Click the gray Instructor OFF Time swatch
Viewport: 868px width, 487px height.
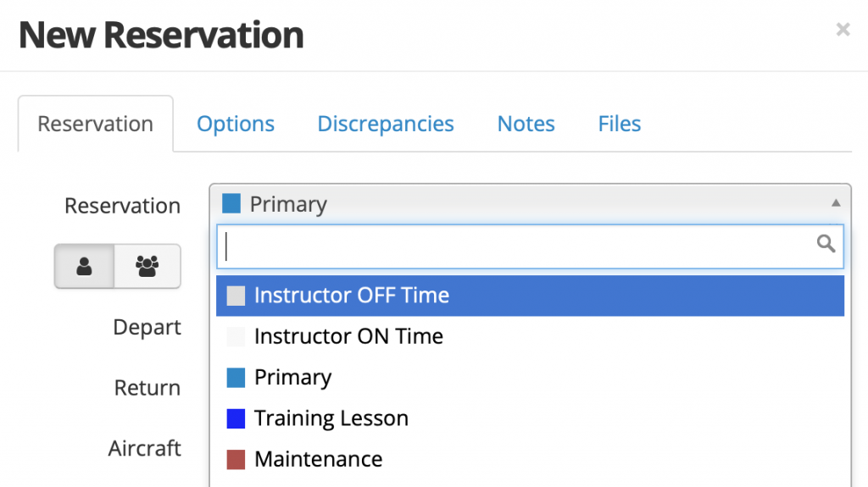(236, 296)
